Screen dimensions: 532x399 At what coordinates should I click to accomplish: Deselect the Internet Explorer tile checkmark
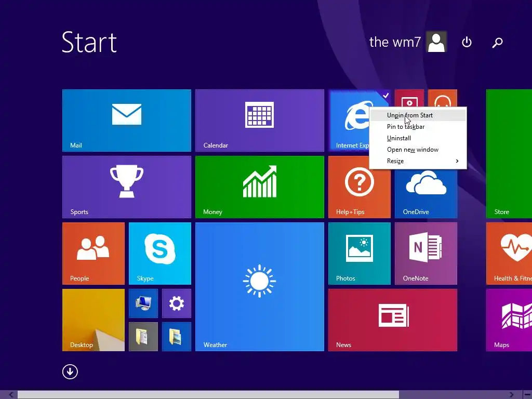pyautogui.click(x=385, y=96)
